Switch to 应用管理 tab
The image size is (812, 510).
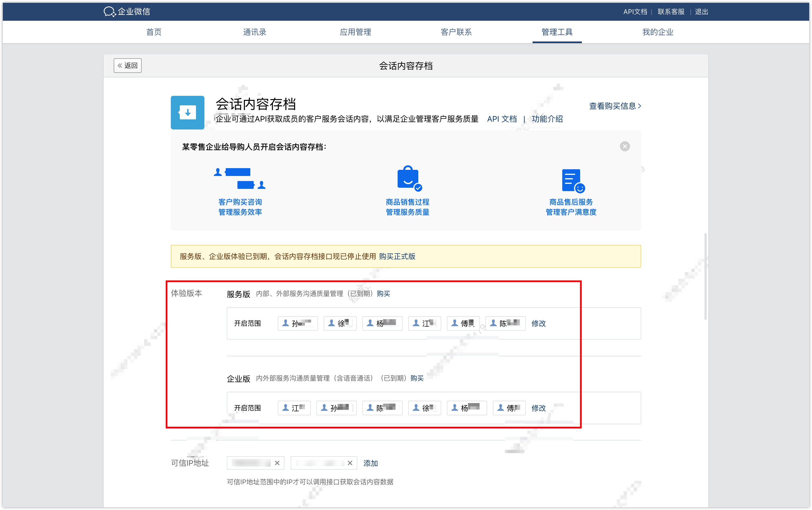[x=355, y=32]
